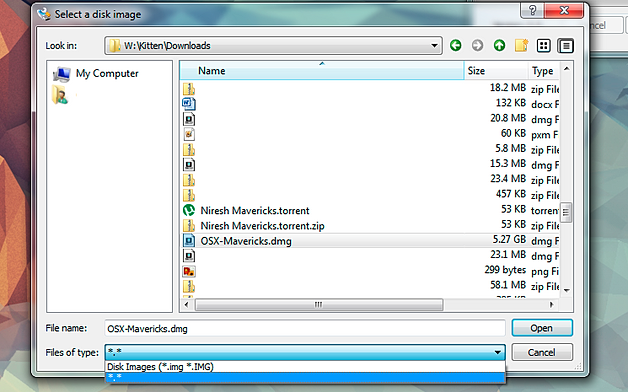Switch to list view mode

[x=543, y=46]
